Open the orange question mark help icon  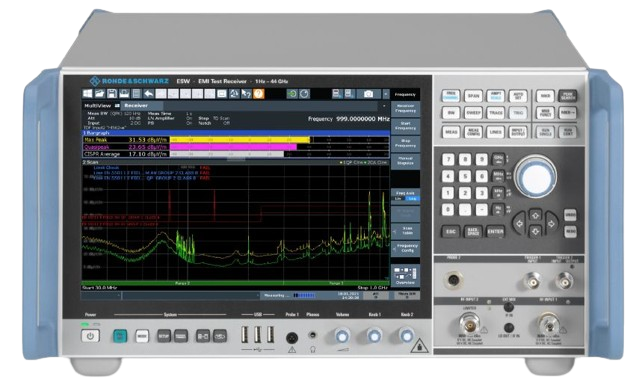tap(258, 94)
